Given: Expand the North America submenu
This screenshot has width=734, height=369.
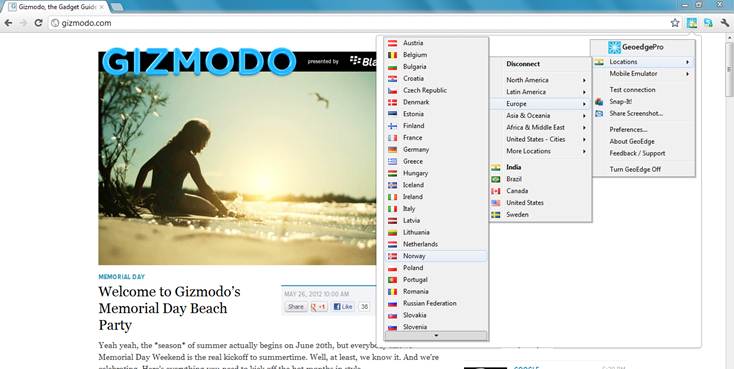Looking at the screenshot, I should tap(540, 80).
